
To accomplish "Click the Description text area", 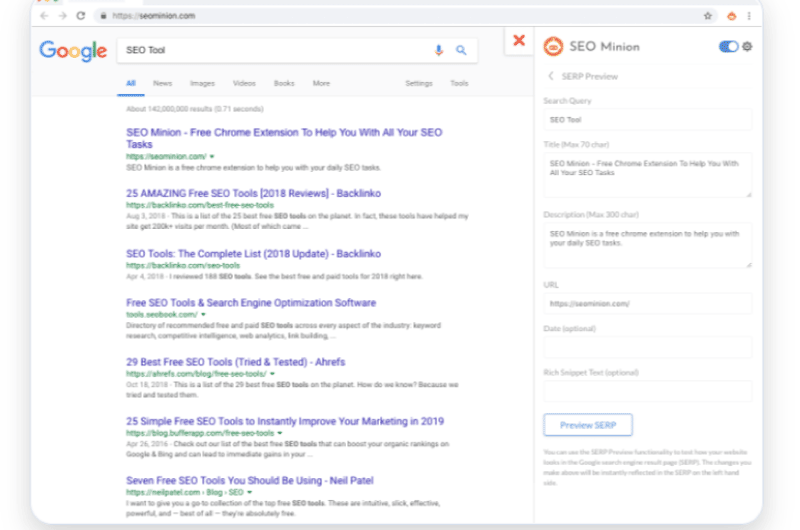I will pos(647,245).
